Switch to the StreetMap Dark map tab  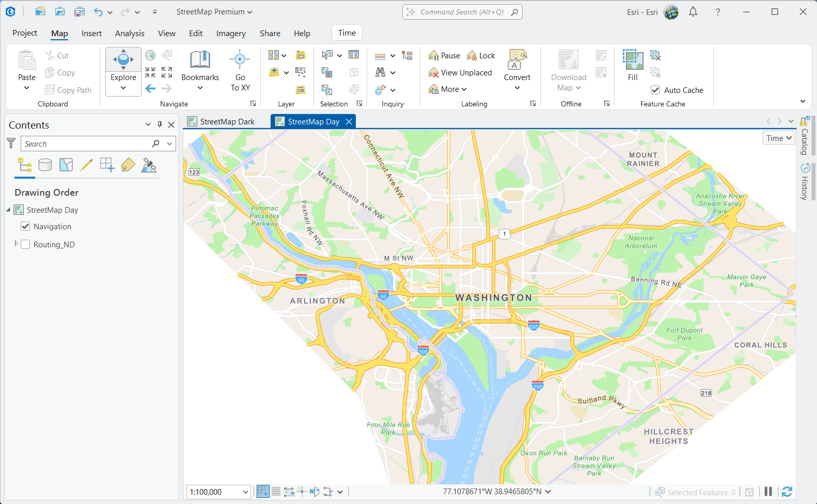[227, 122]
